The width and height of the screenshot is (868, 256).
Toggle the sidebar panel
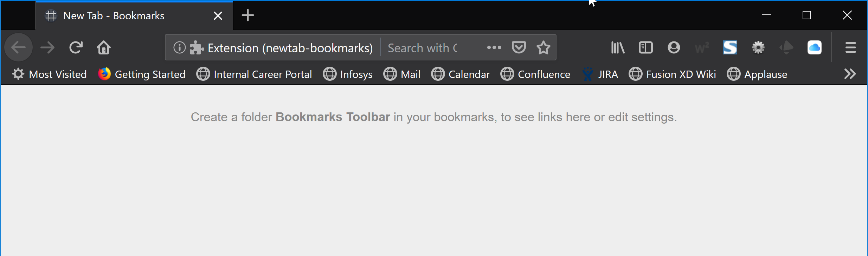pyautogui.click(x=645, y=47)
